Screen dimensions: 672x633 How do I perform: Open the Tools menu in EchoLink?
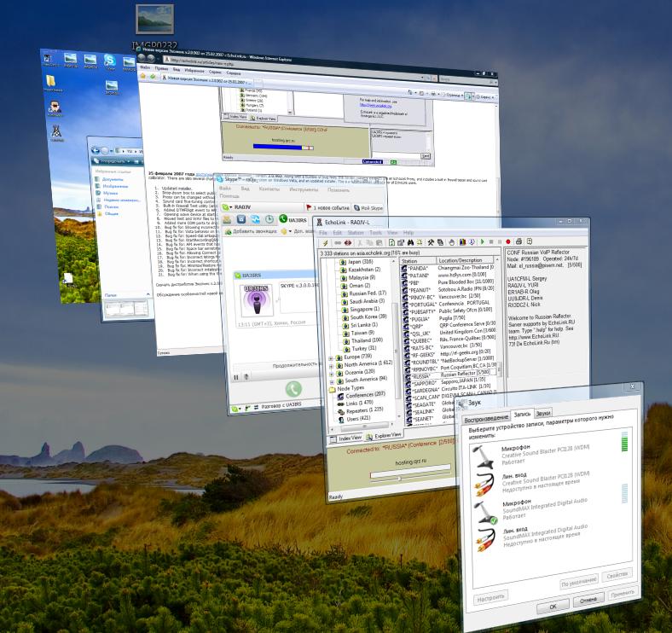(375, 232)
